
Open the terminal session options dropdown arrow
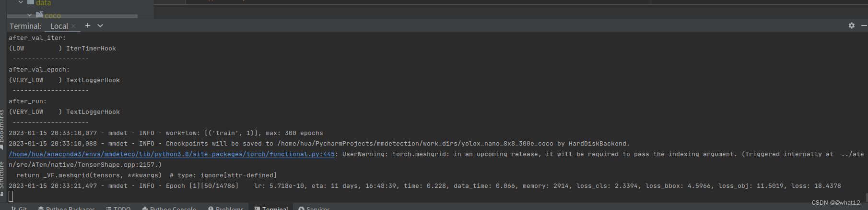100,25
